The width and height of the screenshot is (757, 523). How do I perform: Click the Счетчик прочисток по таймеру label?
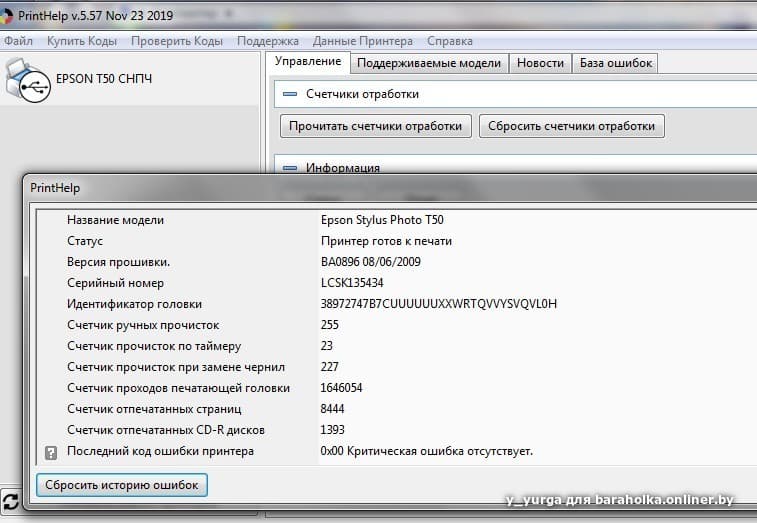[154, 346]
